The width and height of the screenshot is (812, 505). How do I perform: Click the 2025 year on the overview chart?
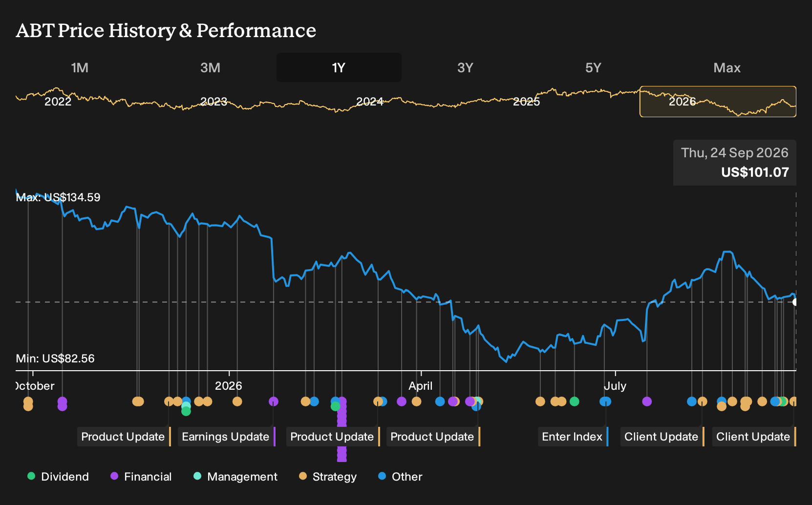tap(526, 102)
